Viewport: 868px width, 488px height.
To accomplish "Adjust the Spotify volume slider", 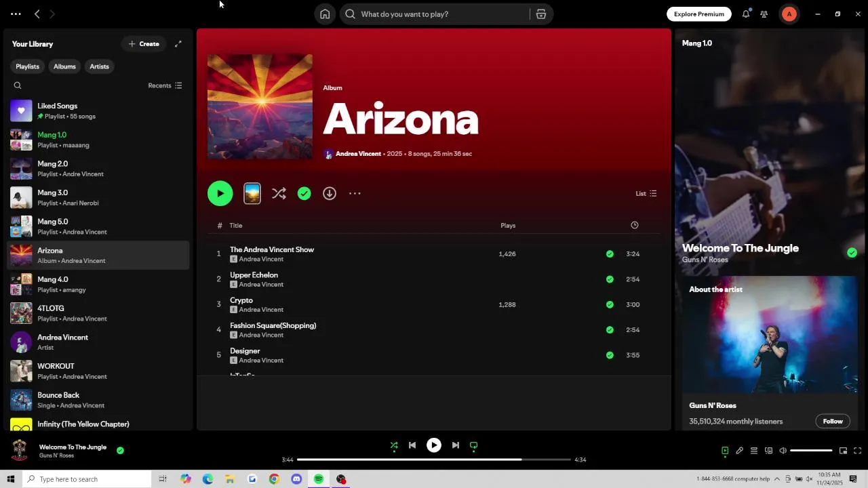I will [811, 451].
